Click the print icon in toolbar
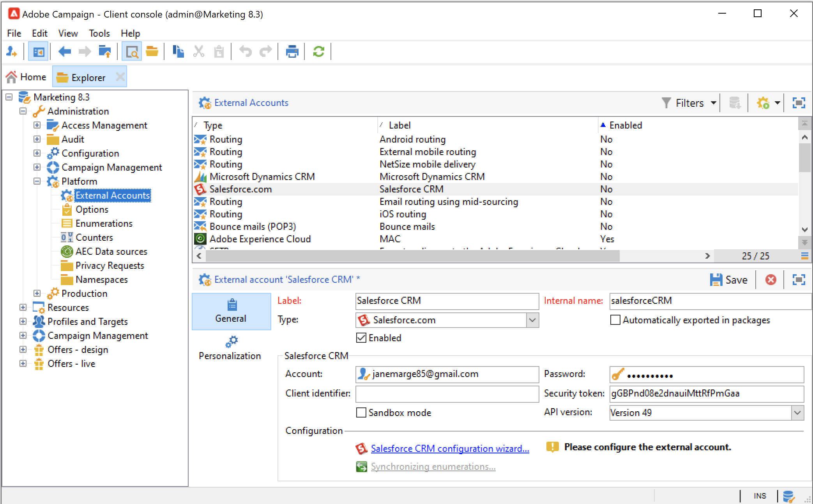 (292, 51)
